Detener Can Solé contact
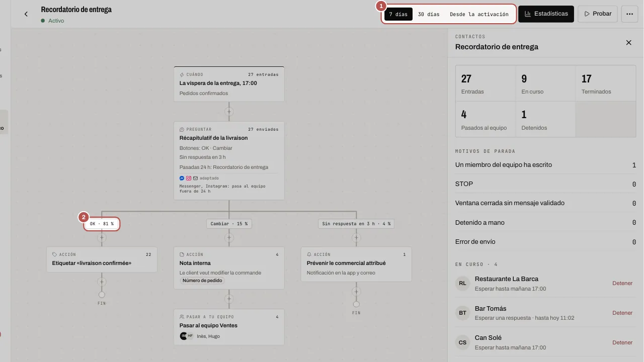Image resolution: width=644 pixels, height=362 pixels. [622, 342]
